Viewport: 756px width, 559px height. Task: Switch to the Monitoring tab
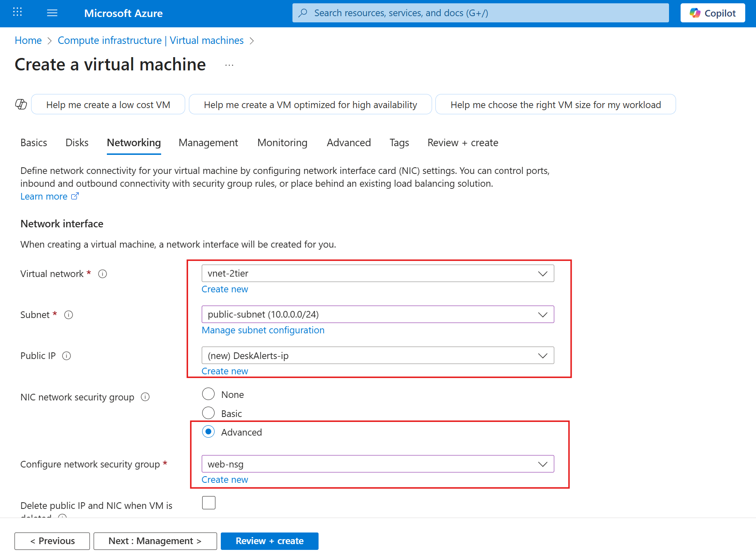[282, 142]
